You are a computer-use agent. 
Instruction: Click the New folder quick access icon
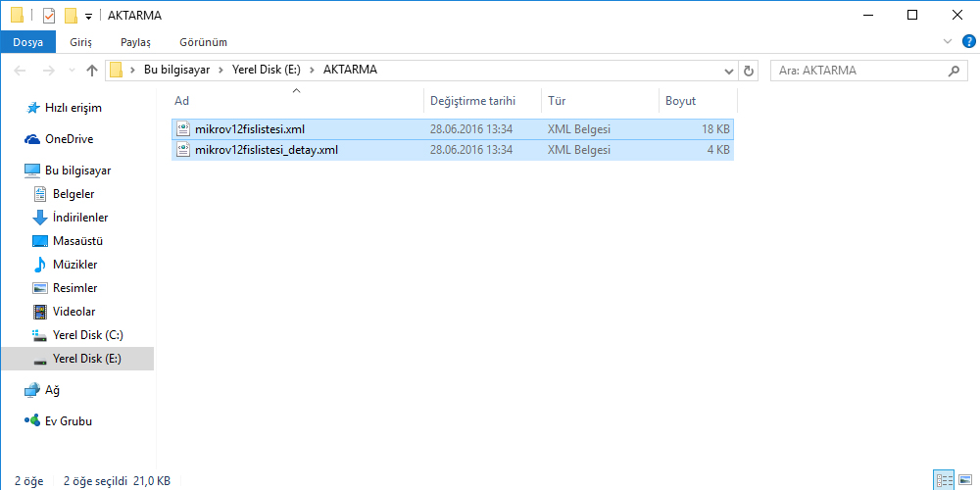(x=71, y=15)
